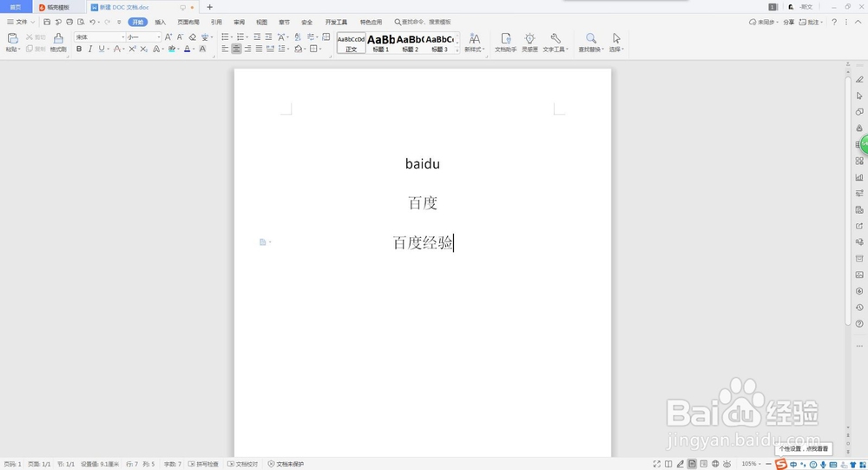Viewport: 868px width, 470px height.
Task: Click the Share (分享) button
Action: click(789, 23)
